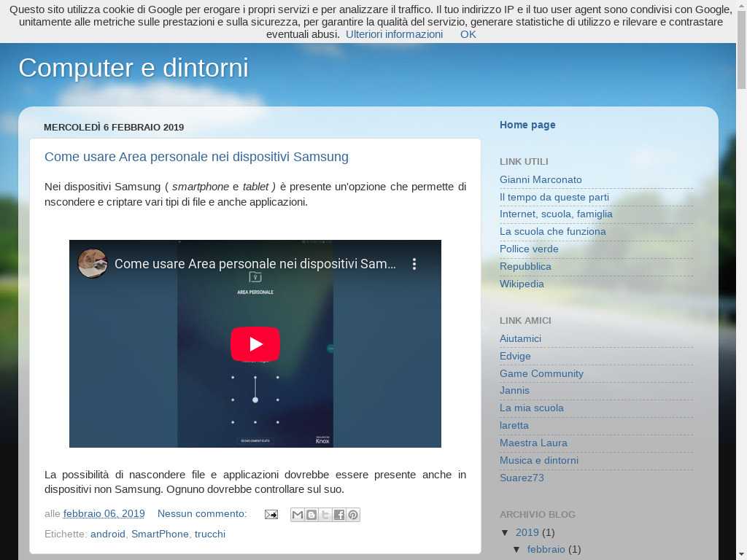Visit the Maestra Laura link
The width and height of the screenshot is (747, 560).
point(533,443)
